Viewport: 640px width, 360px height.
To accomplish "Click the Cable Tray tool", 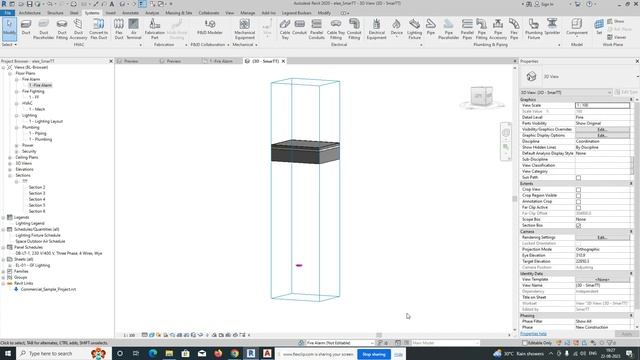I will pos(285,29).
